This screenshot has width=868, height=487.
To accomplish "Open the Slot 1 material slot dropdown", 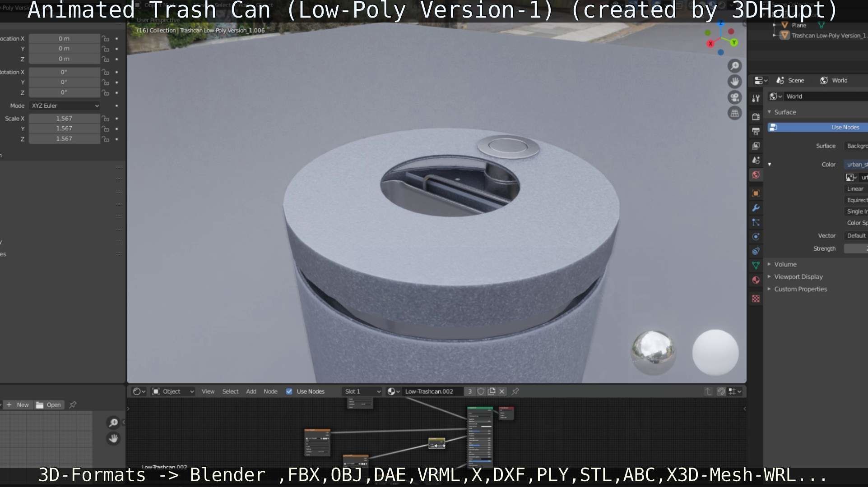I will 362,391.
